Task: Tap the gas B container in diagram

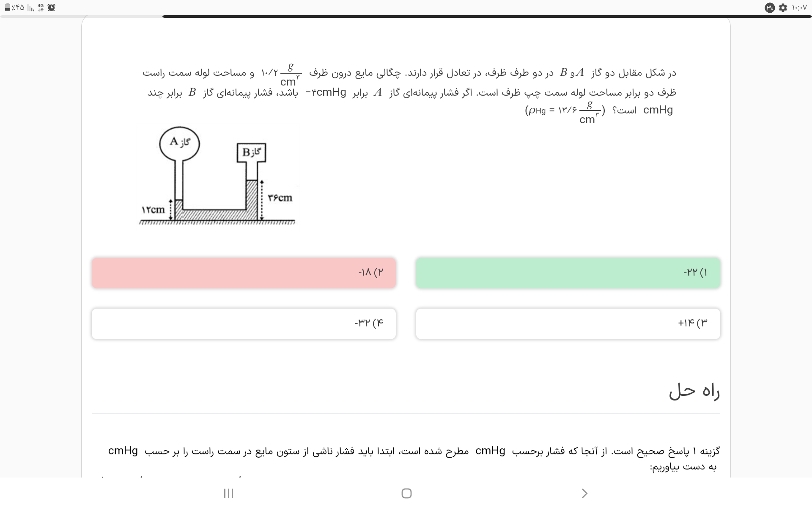Action: click(x=251, y=153)
